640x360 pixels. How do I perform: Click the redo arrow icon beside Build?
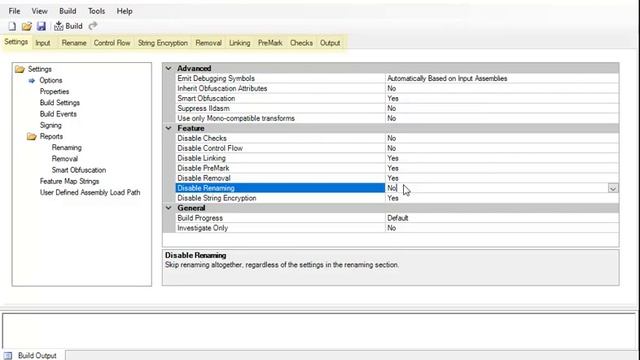[93, 26]
